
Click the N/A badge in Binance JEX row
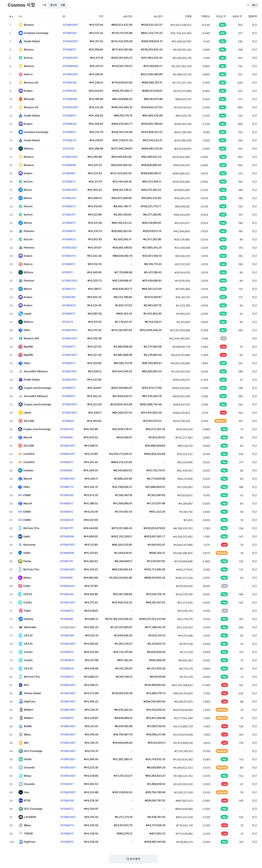click(223, 338)
